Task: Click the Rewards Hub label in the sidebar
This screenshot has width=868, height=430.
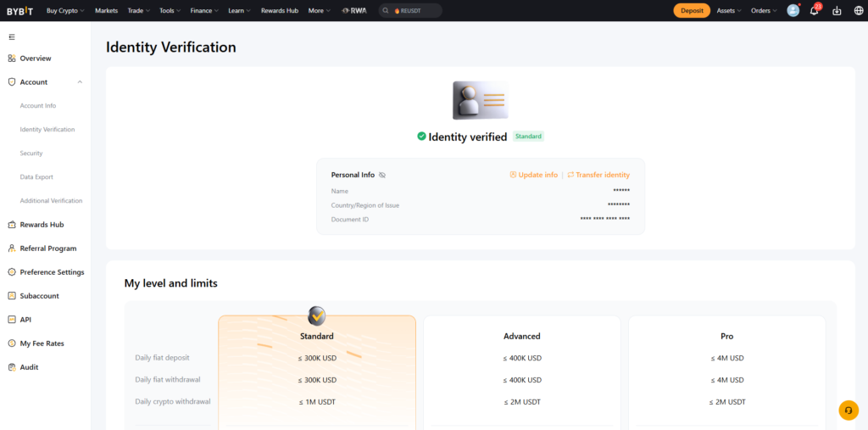Action: coord(42,225)
